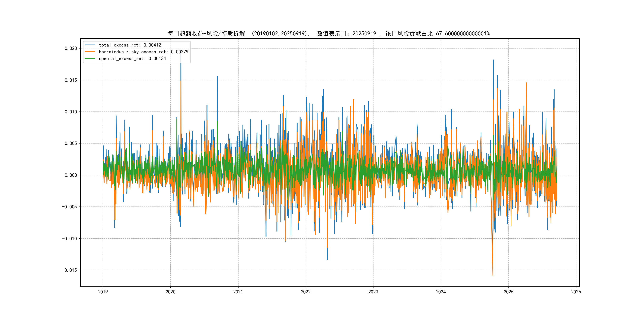The height and width of the screenshot is (322, 644).
Task: Click the orange barraindus_risky_excess_ret legend line
Action: coord(90,52)
